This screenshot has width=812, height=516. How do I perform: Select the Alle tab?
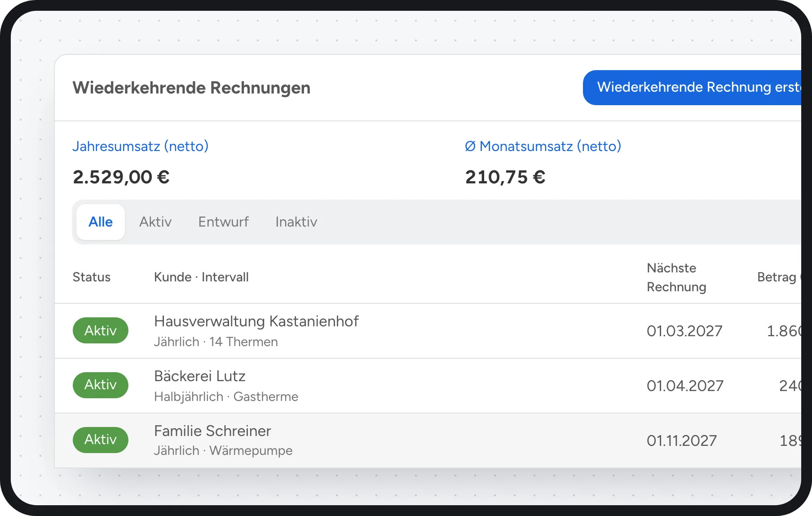(101, 222)
